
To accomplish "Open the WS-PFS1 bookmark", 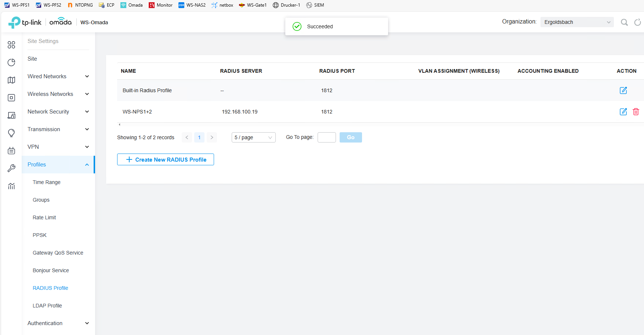I will point(17,5).
